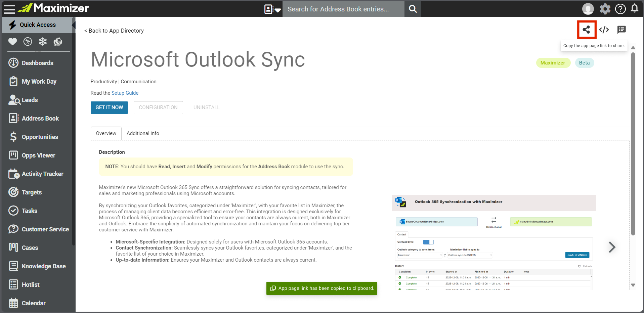Show next screenshot with right chevron
644x313 pixels.
point(612,247)
